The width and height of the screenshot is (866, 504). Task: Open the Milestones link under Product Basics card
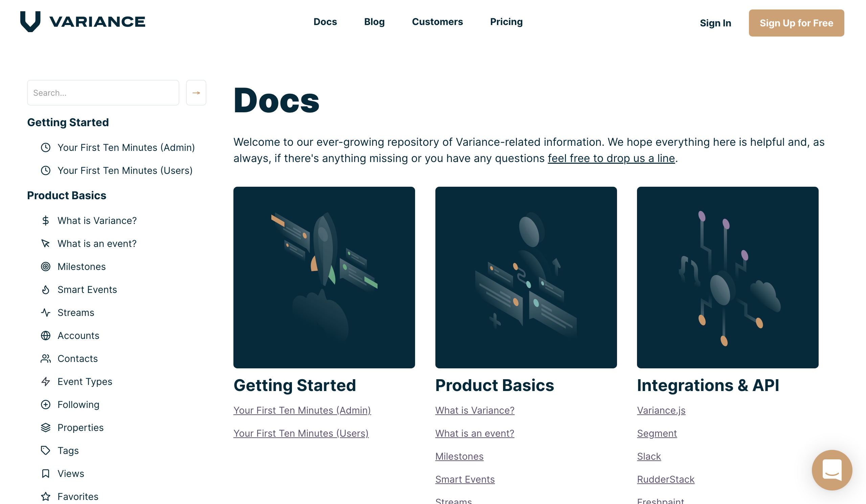pyautogui.click(x=459, y=456)
